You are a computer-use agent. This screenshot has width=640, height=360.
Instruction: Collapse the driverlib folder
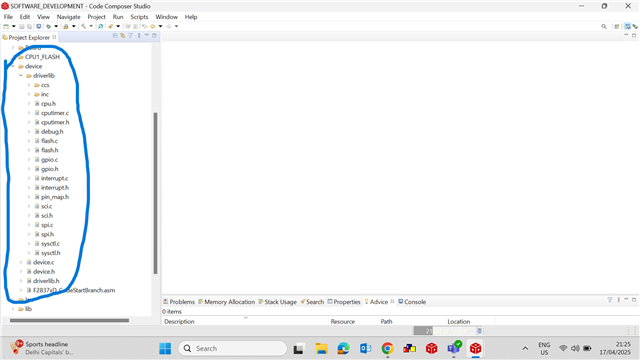(x=21, y=76)
